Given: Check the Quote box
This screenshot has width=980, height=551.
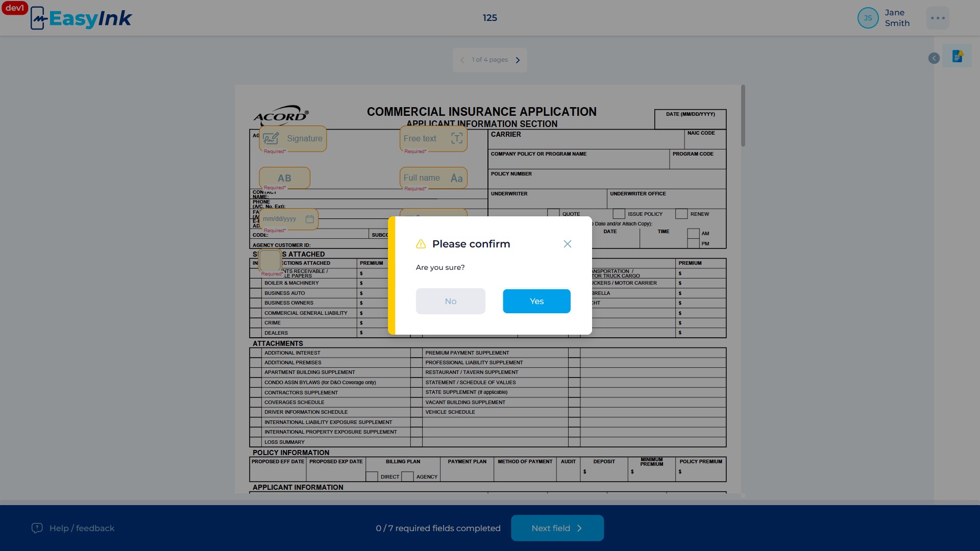Looking at the screenshot, I should (x=553, y=213).
